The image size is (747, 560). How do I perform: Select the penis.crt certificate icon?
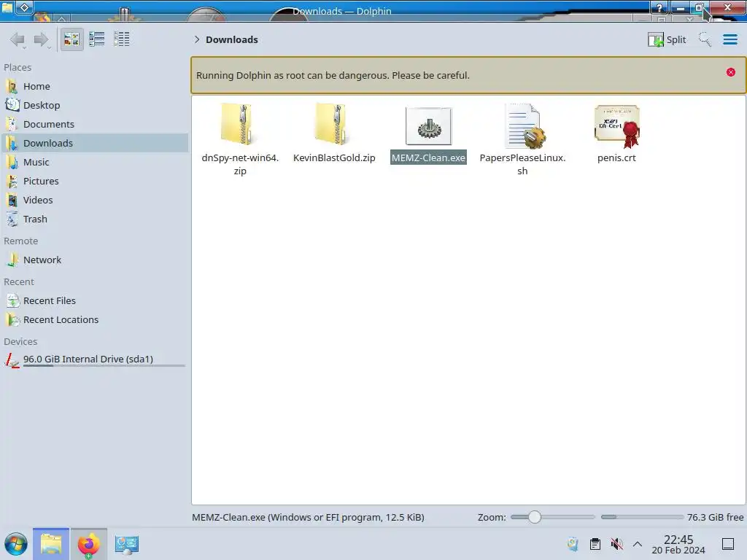click(617, 126)
